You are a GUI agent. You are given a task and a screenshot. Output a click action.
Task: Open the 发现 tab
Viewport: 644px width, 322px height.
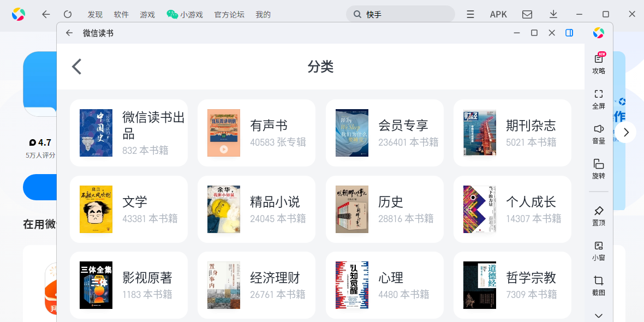pyautogui.click(x=95, y=15)
